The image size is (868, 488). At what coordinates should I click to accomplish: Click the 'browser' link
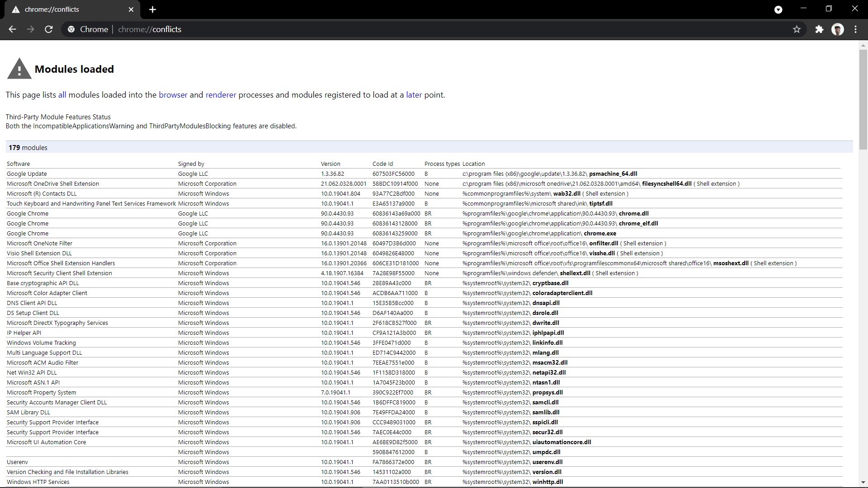[173, 95]
